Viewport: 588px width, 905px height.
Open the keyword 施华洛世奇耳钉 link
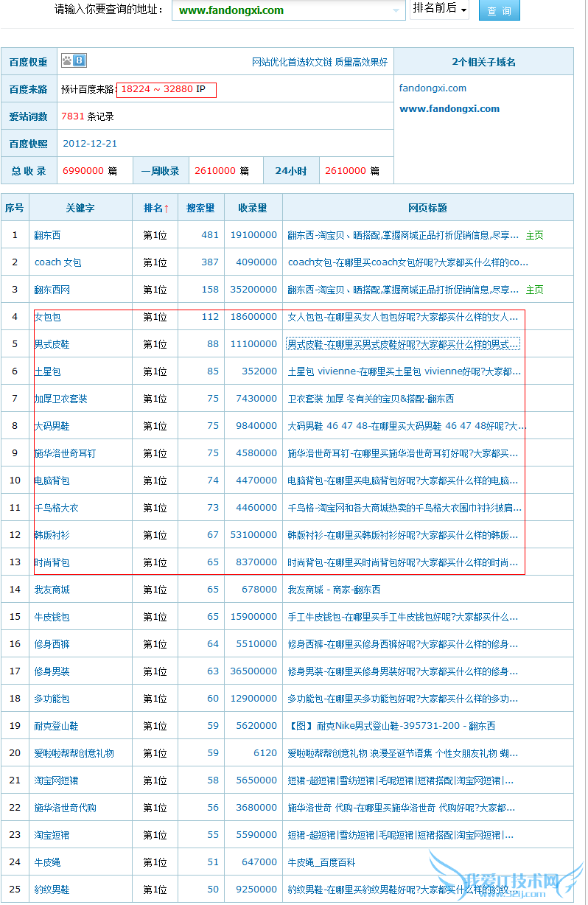[66, 454]
